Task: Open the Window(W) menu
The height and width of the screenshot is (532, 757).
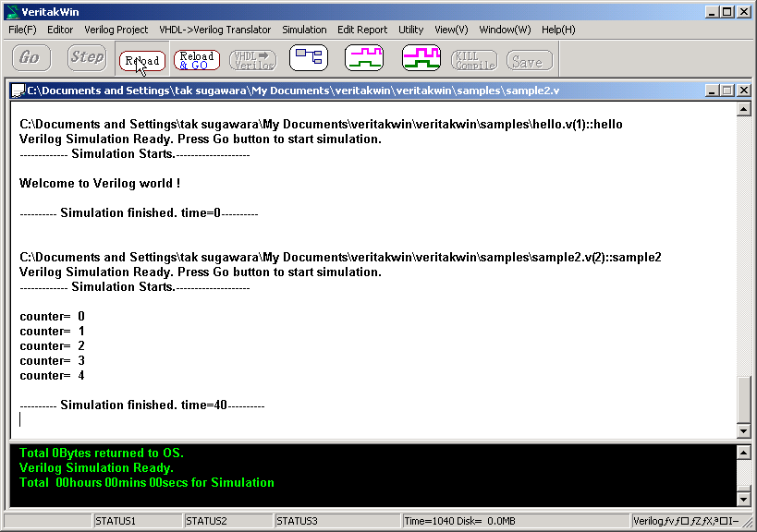Action: pos(505,30)
